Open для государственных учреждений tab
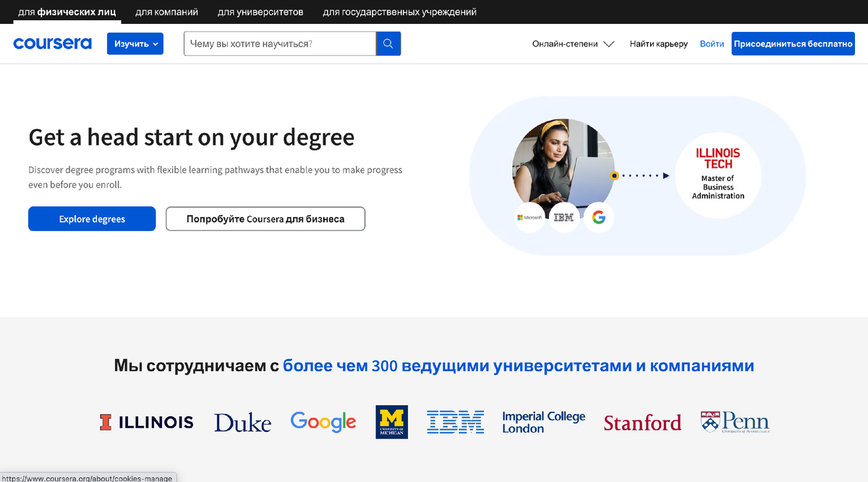 click(399, 12)
